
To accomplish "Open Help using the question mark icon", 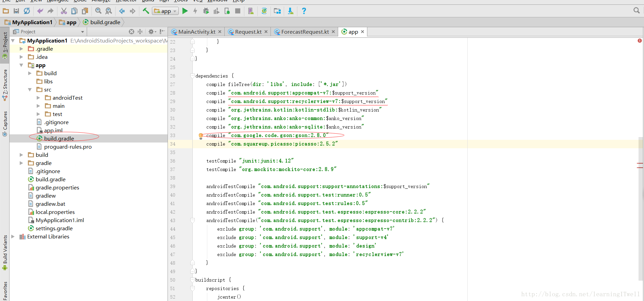I will coord(304,11).
